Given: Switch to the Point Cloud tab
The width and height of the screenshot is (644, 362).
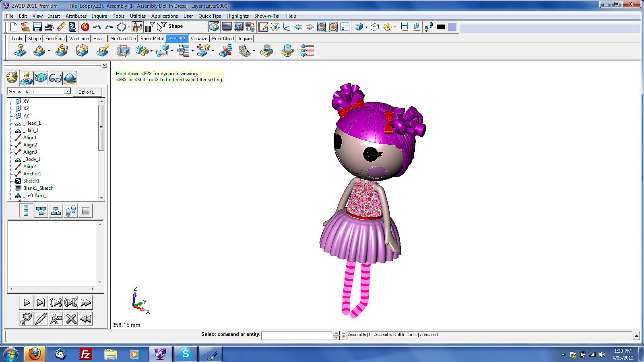Looking at the screenshot, I should (x=223, y=39).
